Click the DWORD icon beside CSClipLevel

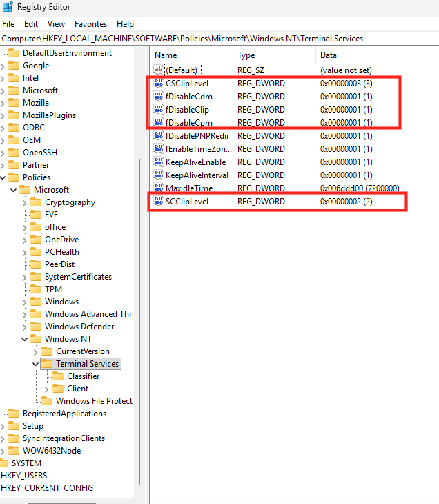pyautogui.click(x=159, y=84)
